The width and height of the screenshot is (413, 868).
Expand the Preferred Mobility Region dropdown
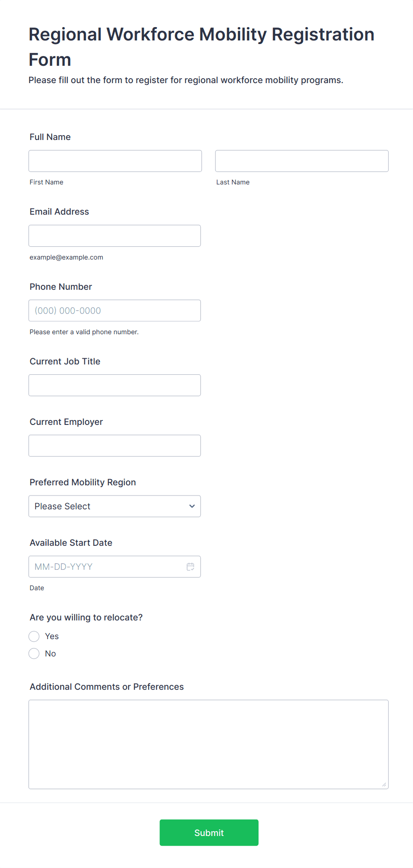pos(115,506)
